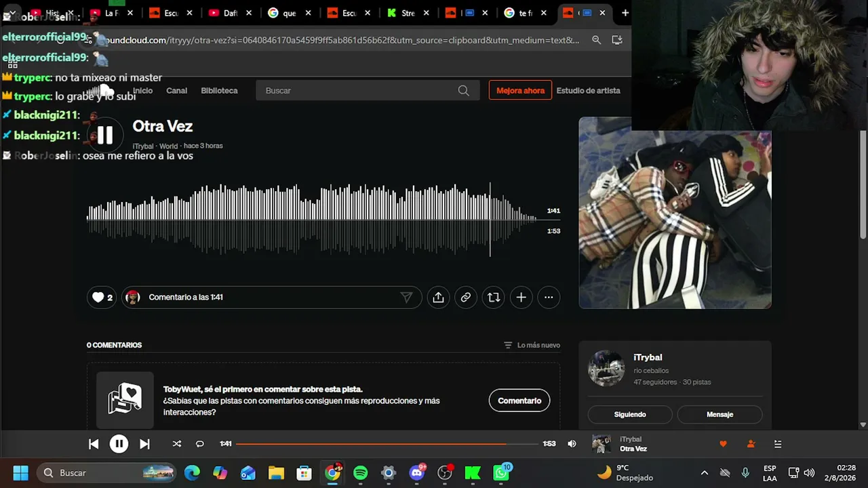This screenshot has width=868, height=488.
Task: Open the Canal navigation item
Action: tap(177, 90)
